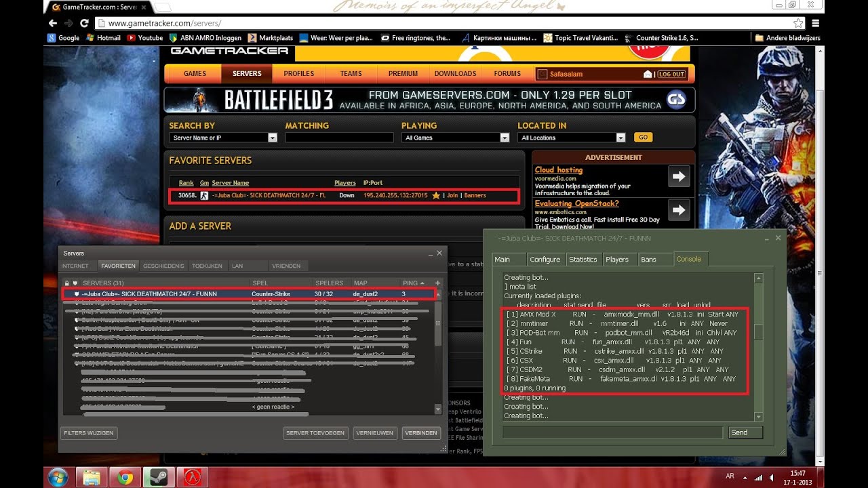This screenshot has height=488, width=868.
Task: Click the browser back arrow
Action: pyautogui.click(x=52, y=22)
